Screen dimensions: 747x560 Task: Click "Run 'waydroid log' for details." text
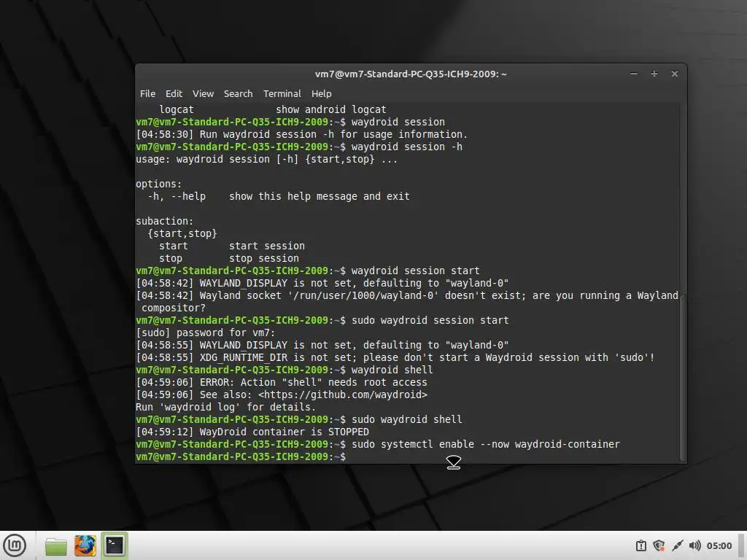tap(226, 407)
